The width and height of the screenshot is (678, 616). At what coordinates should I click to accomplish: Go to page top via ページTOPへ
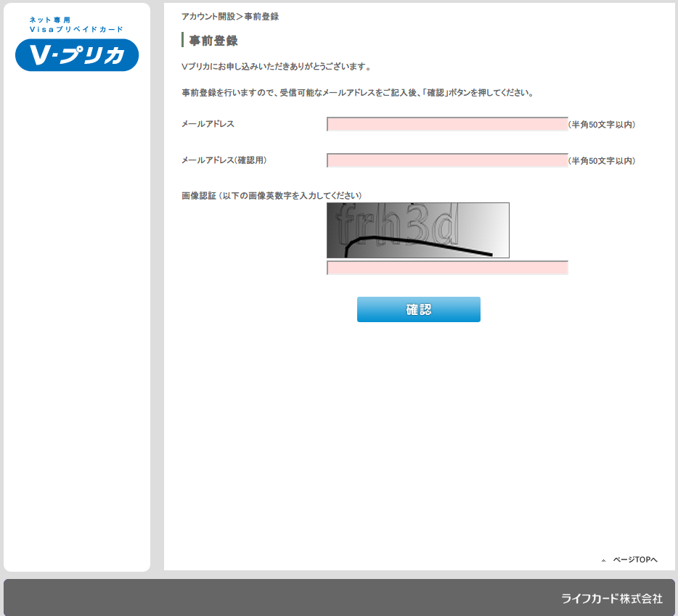[x=634, y=560]
